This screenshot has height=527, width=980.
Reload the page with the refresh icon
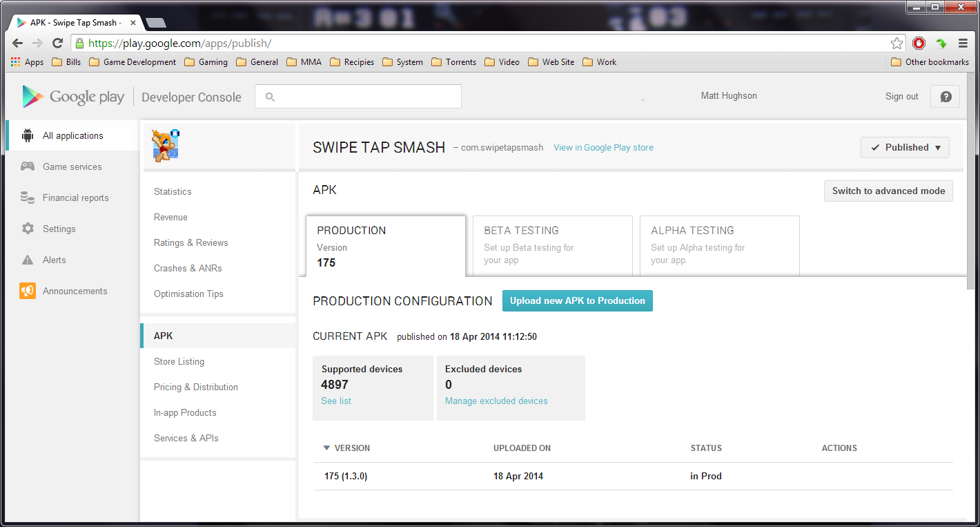coord(58,44)
